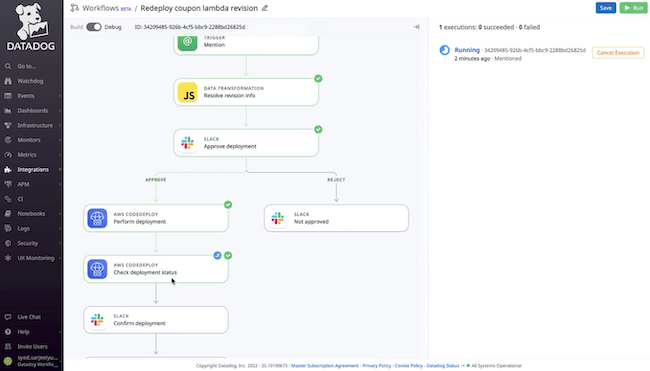Click the Events sidebar icon
This screenshot has width=650, height=371.
pos(8,96)
